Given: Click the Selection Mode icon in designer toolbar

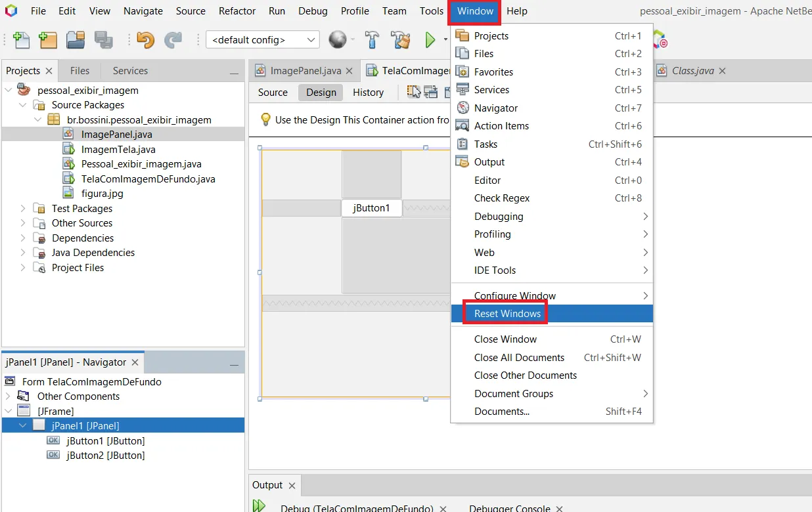Looking at the screenshot, I should (414, 92).
